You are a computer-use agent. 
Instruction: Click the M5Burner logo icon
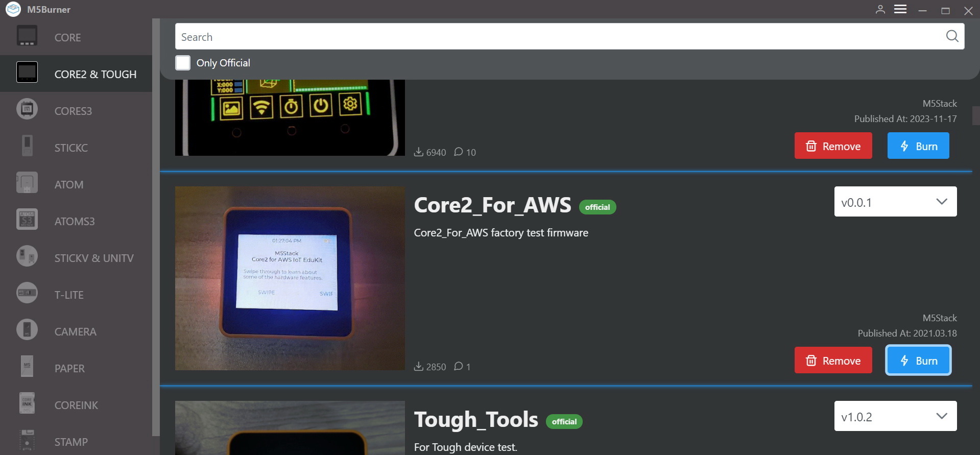pyautogui.click(x=13, y=9)
